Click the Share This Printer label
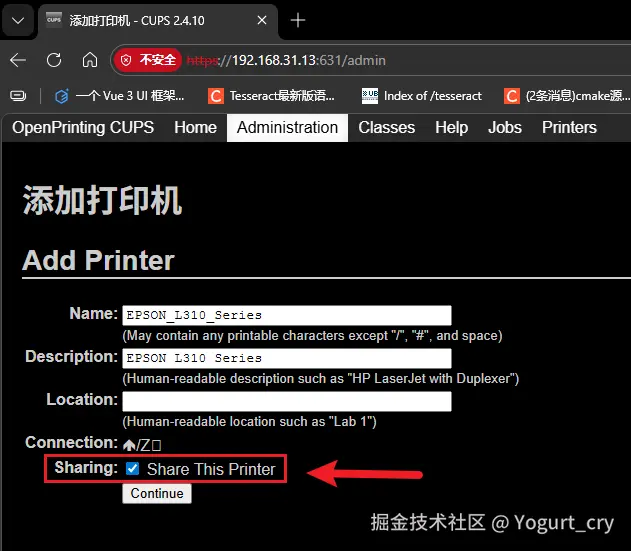The image size is (631, 551). pyautogui.click(x=211, y=469)
